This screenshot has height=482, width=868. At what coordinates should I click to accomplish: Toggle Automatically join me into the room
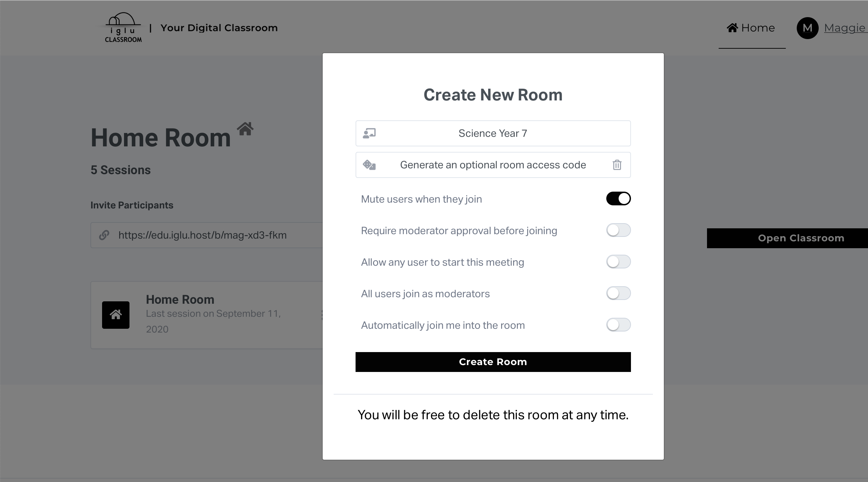pyautogui.click(x=618, y=325)
